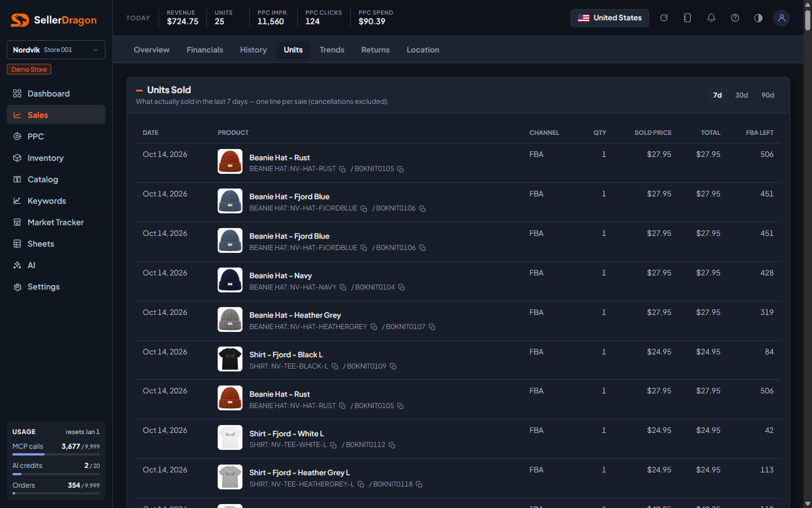
Task: Select Sales in the sidebar
Action: tap(56, 115)
